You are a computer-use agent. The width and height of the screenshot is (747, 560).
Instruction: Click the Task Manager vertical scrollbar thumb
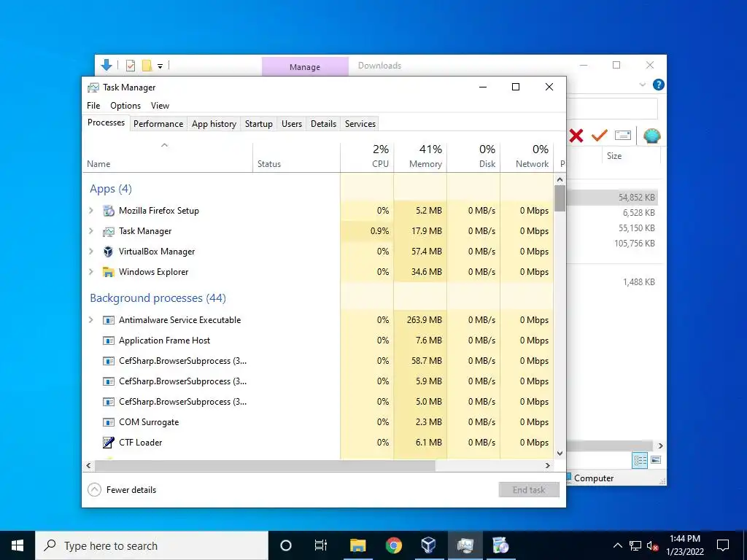(x=560, y=198)
